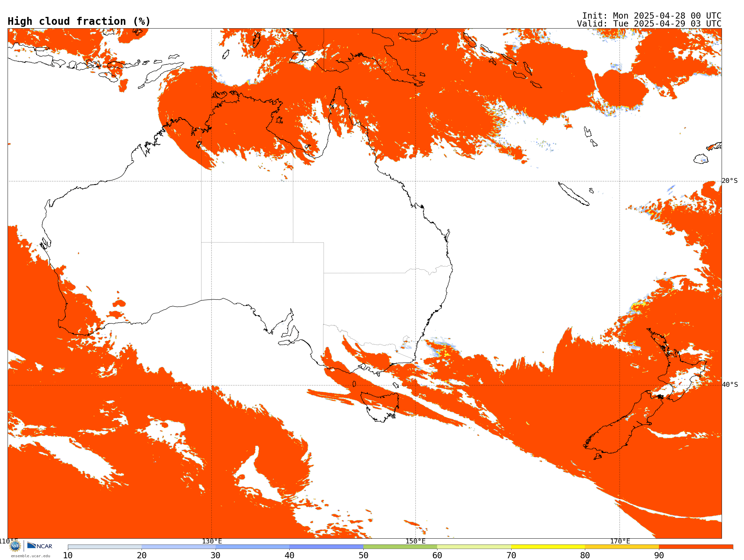The width and height of the screenshot is (744, 560).
Task: Click the colorbar tick label 90
Action: 659,555
